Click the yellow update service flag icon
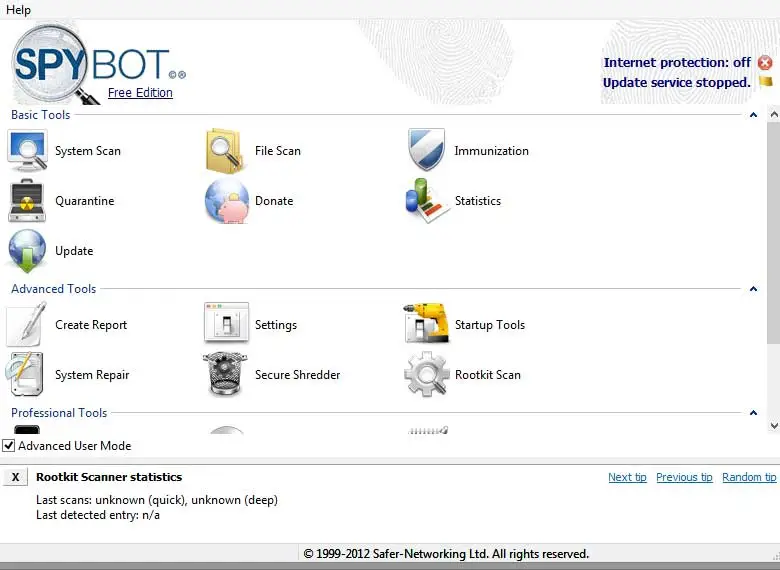This screenshot has height=570, width=780. tap(766, 81)
